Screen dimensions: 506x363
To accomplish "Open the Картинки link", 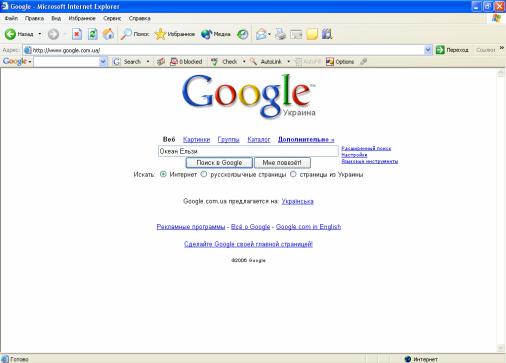I will click(x=196, y=140).
